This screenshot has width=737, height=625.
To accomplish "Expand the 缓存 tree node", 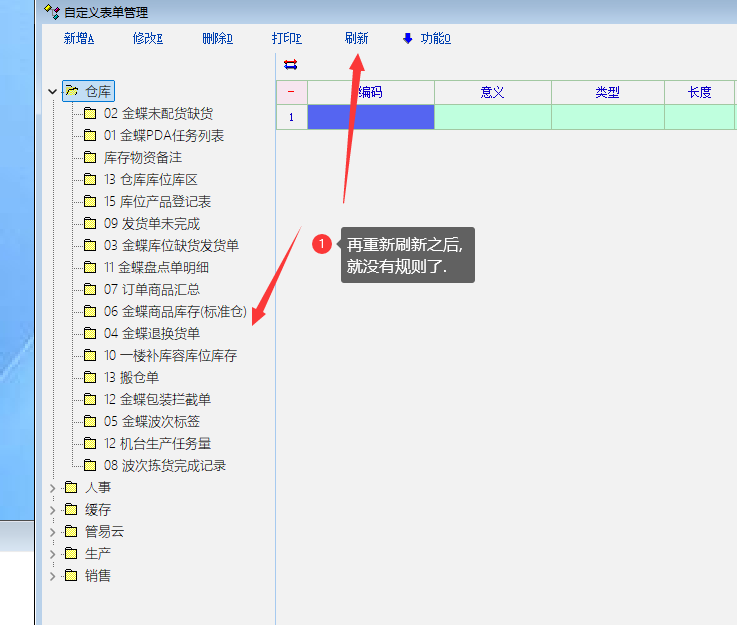I will 52,510.
